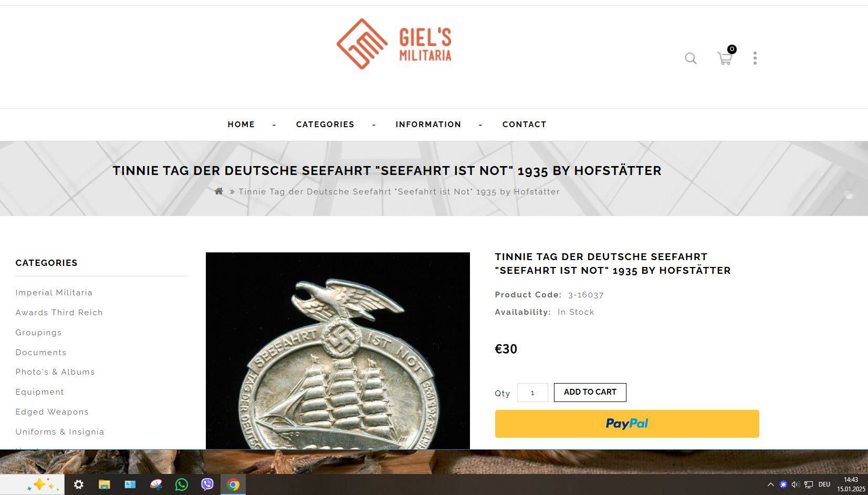Enlarge the tinnie product image
The image size is (868, 495).
click(x=338, y=351)
